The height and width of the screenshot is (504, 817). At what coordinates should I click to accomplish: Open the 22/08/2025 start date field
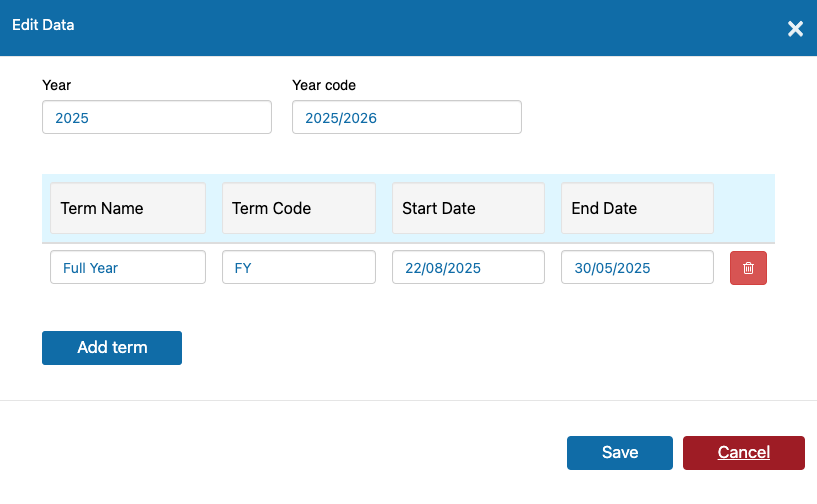468,267
